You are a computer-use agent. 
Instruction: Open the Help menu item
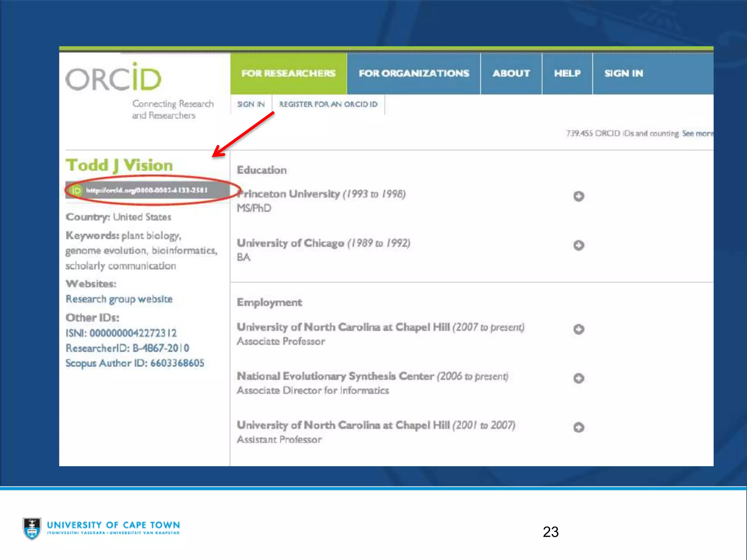pyautogui.click(x=567, y=73)
